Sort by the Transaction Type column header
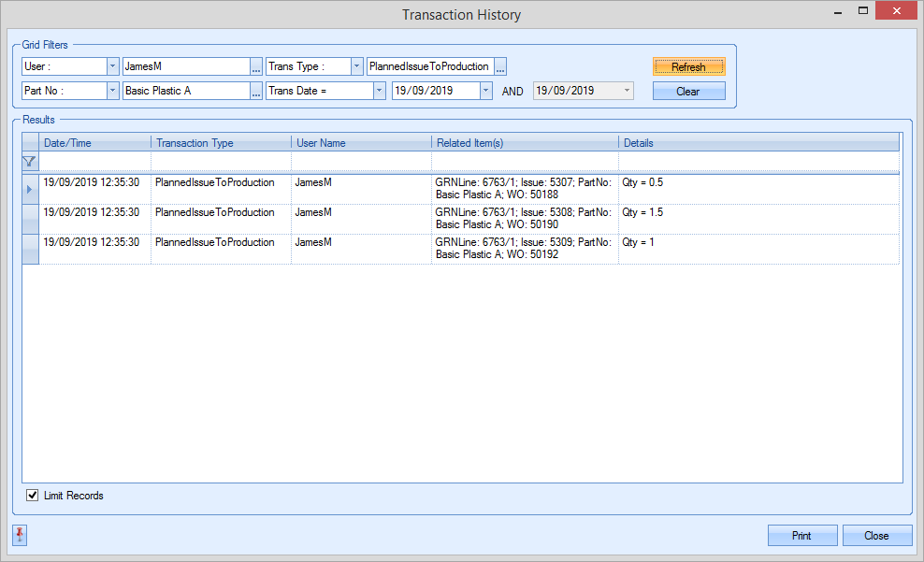The height and width of the screenshot is (562, 924). coord(220,143)
